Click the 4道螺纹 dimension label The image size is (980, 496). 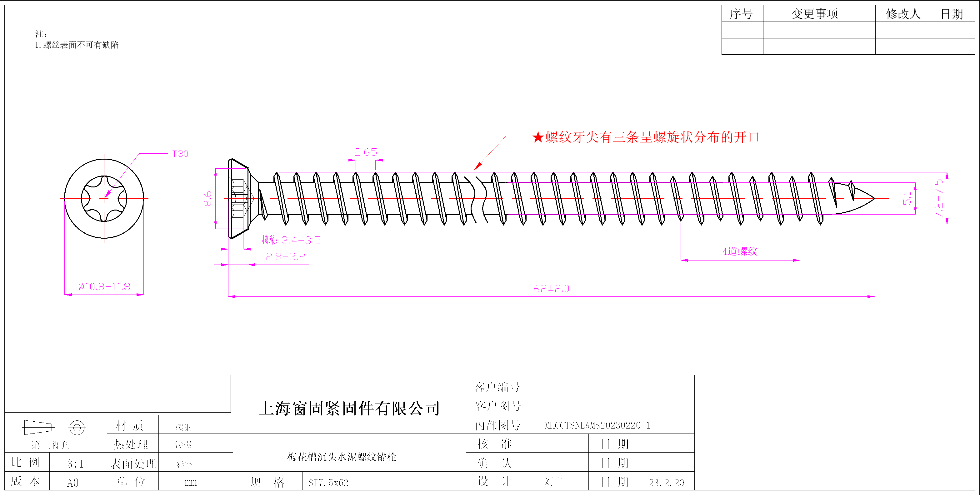coord(740,251)
